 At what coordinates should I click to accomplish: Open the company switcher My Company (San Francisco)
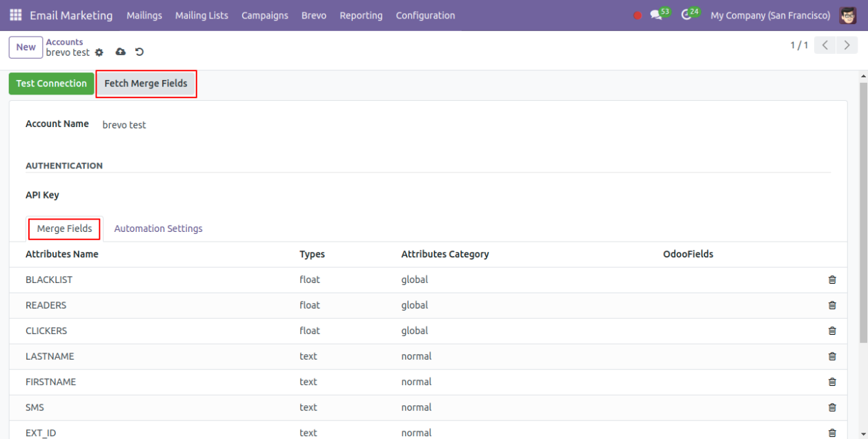770,15
